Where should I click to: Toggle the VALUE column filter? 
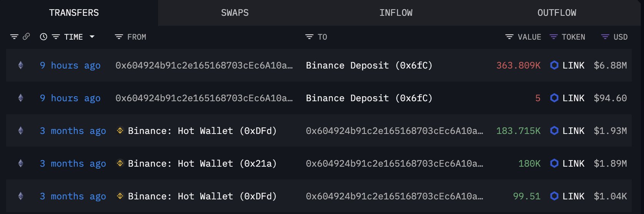coord(509,37)
